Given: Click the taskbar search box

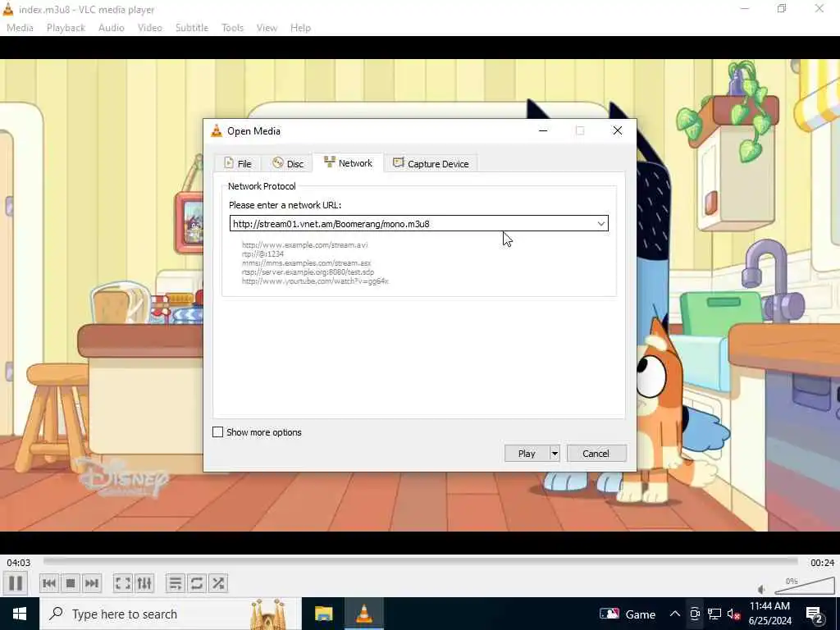Looking at the screenshot, I should (x=170, y=614).
